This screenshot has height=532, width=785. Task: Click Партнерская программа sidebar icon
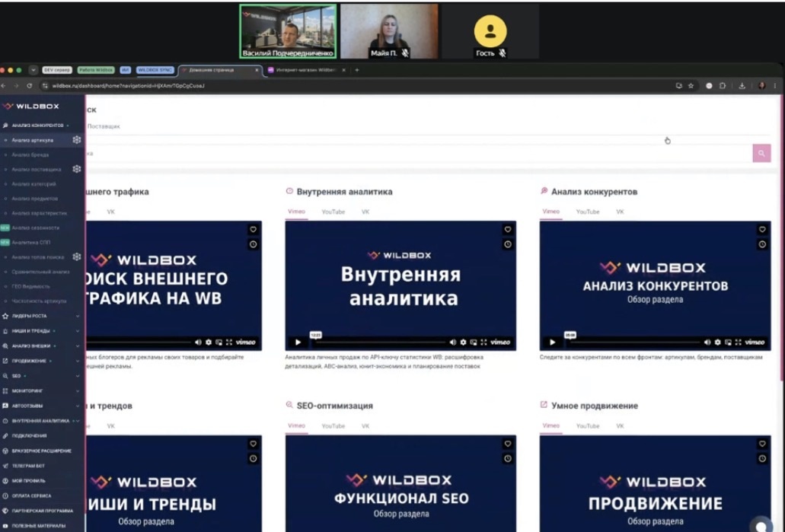[5, 511]
